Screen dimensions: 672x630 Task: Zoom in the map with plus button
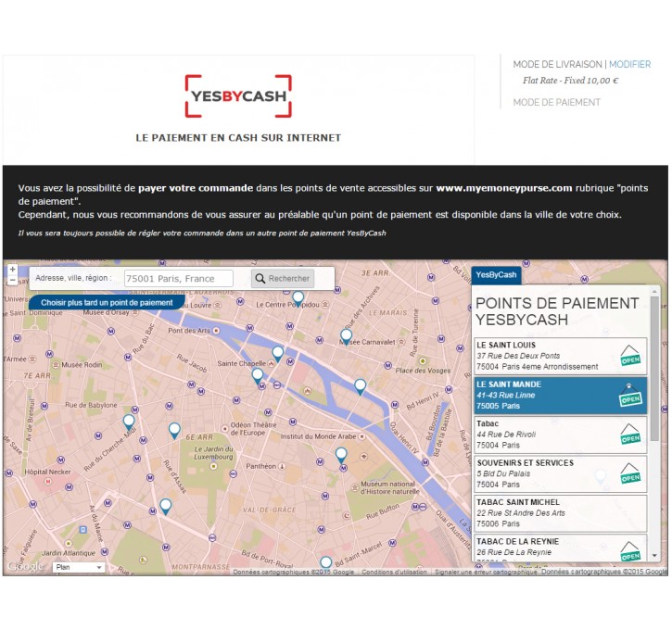click(x=12, y=270)
